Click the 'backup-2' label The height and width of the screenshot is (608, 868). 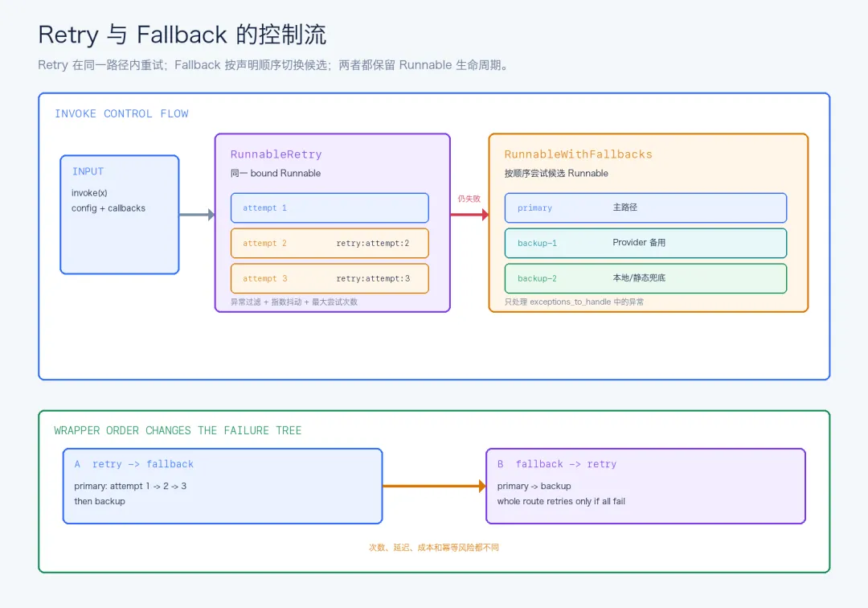(x=537, y=278)
